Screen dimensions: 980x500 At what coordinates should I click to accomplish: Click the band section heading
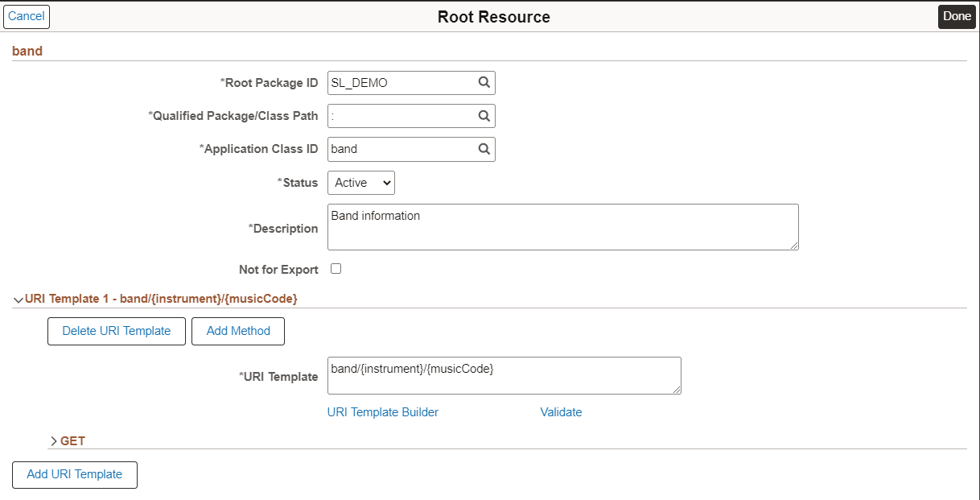27,51
